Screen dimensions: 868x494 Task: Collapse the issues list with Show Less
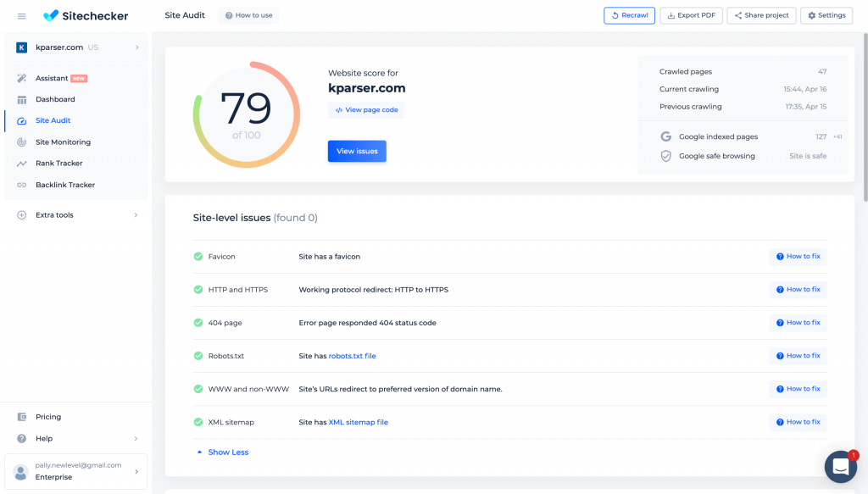click(223, 452)
